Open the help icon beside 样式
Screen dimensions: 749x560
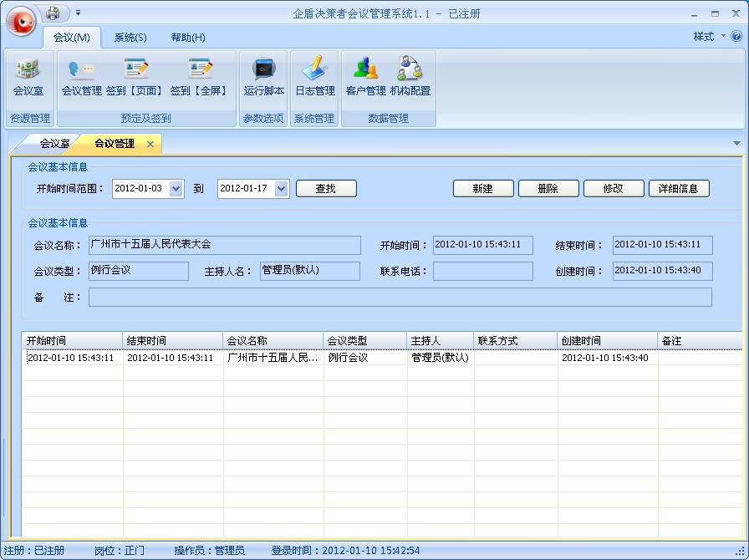click(x=736, y=37)
